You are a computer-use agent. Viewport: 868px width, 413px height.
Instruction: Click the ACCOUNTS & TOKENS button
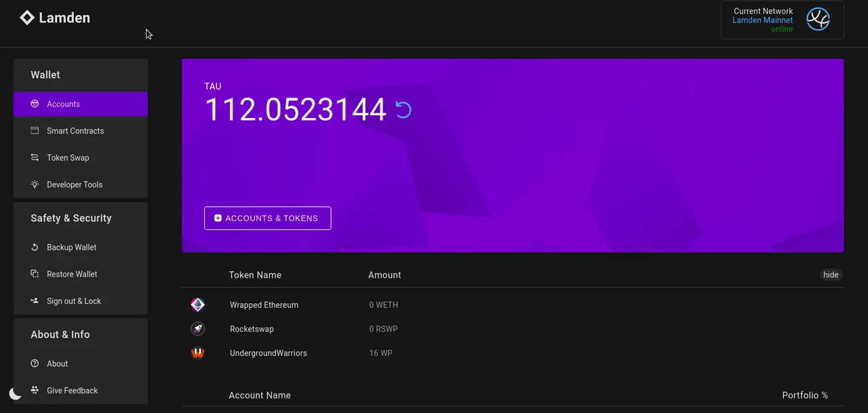268,218
